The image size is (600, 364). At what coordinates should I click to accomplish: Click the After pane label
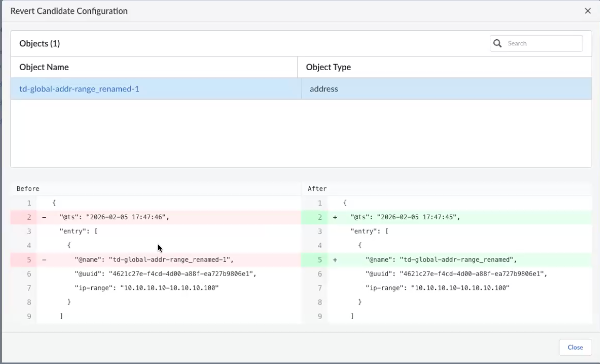pyautogui.click(x=317, y=189)
